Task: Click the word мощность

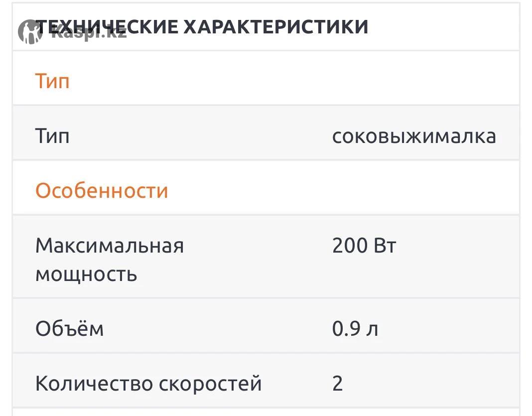Action: [86, 274]
